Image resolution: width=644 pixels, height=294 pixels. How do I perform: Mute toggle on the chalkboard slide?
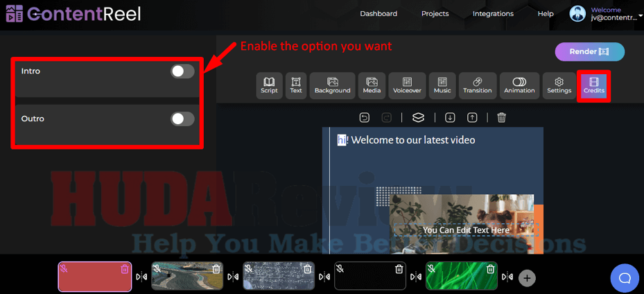[x=247, y=268]
